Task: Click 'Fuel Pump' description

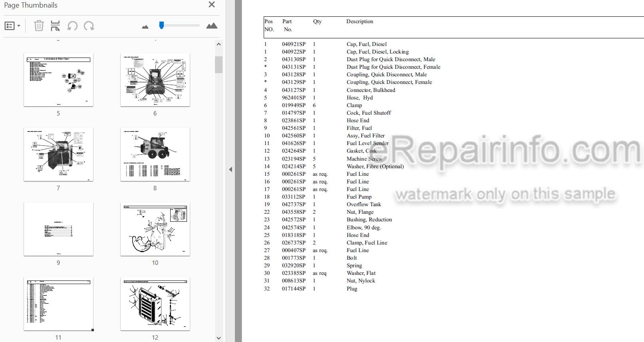Action: click(x=359, y=197)
